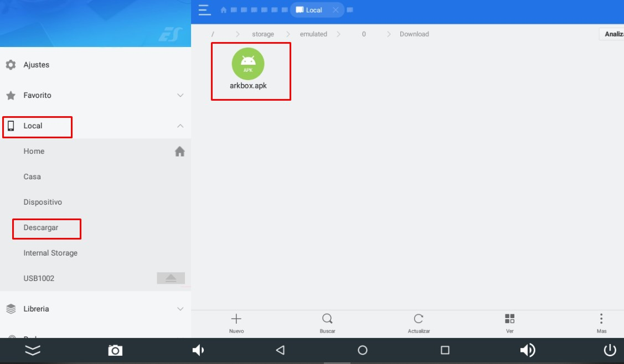Viewport: 624px width, 364px height.
Task: Click the home icon beside Home
Action: (179, 152)
